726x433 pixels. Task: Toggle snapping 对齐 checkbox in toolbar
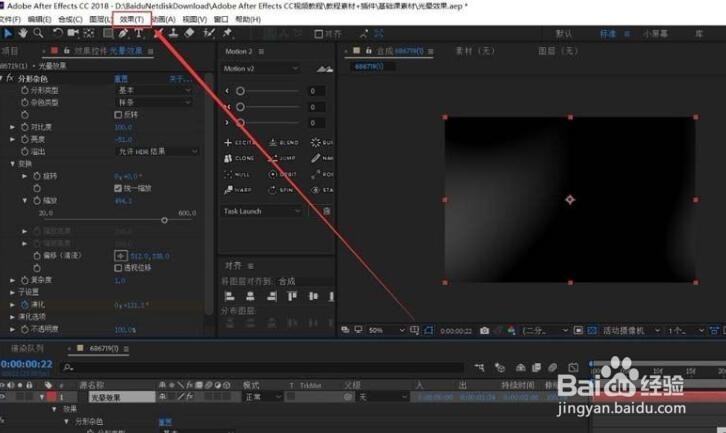pos(319,34)
